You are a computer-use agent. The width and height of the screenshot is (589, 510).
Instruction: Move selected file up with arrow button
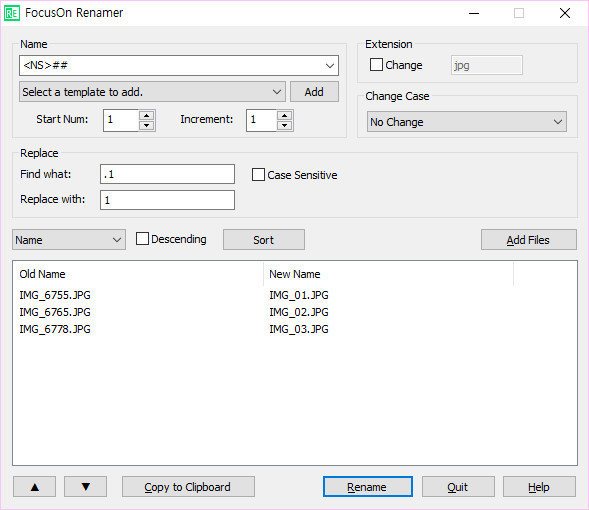click(x=35, y=487)
